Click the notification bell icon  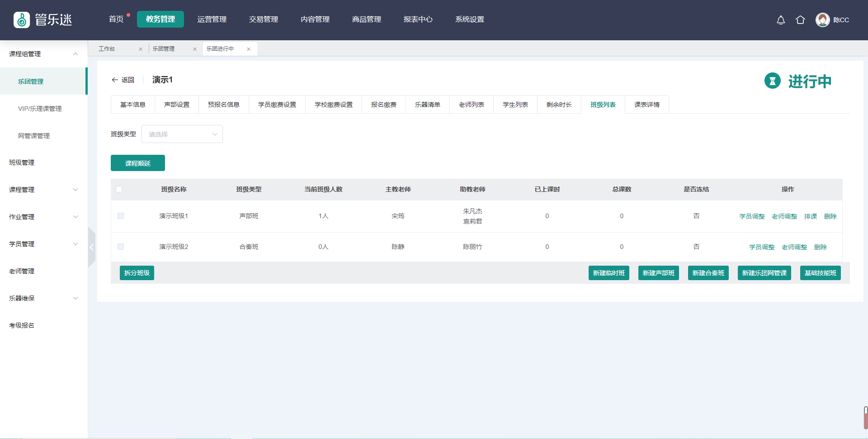tap(781, 20)
